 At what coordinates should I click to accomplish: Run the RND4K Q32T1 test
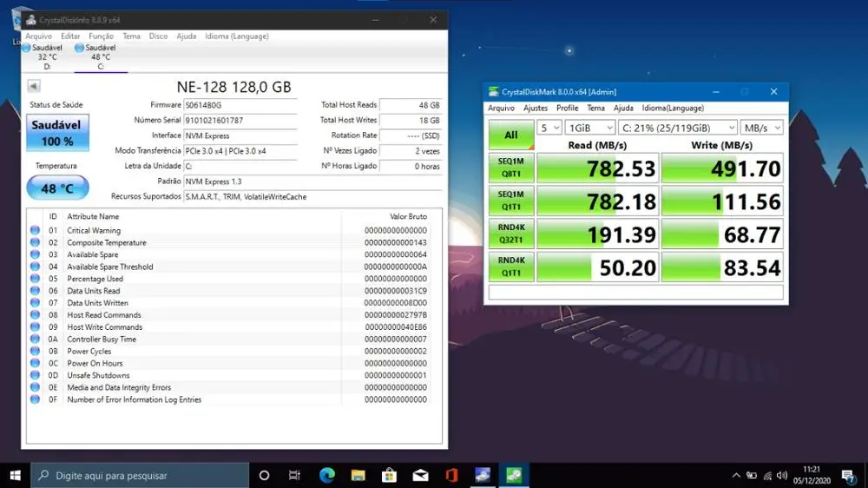click(x=511, y=234)
